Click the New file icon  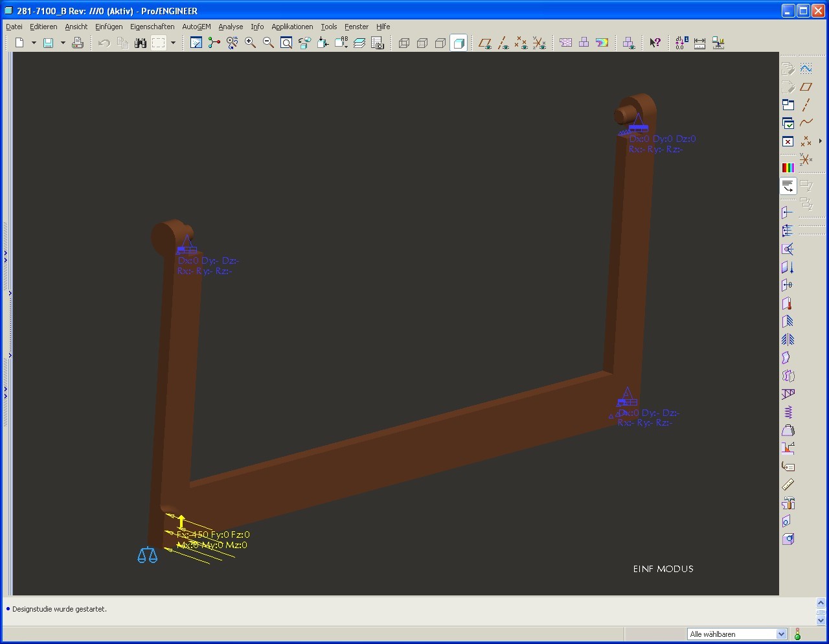click(19, 43)
